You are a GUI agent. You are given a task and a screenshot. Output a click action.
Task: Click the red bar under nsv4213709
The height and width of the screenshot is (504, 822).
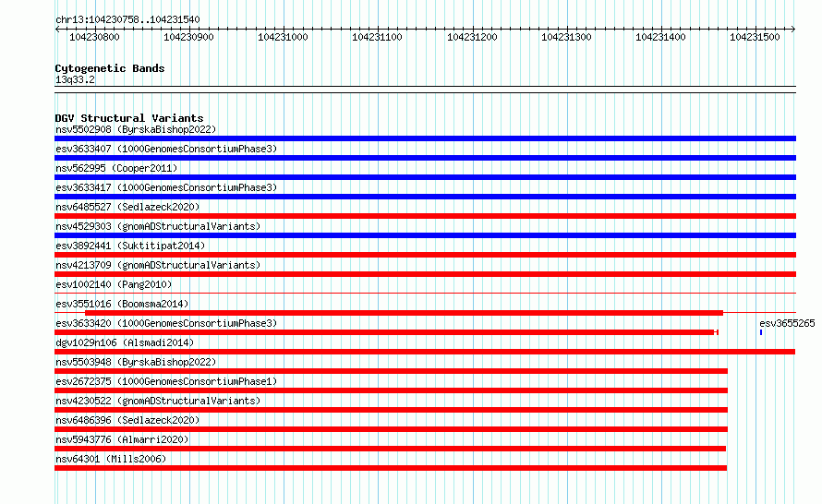(x=425, y=274)
